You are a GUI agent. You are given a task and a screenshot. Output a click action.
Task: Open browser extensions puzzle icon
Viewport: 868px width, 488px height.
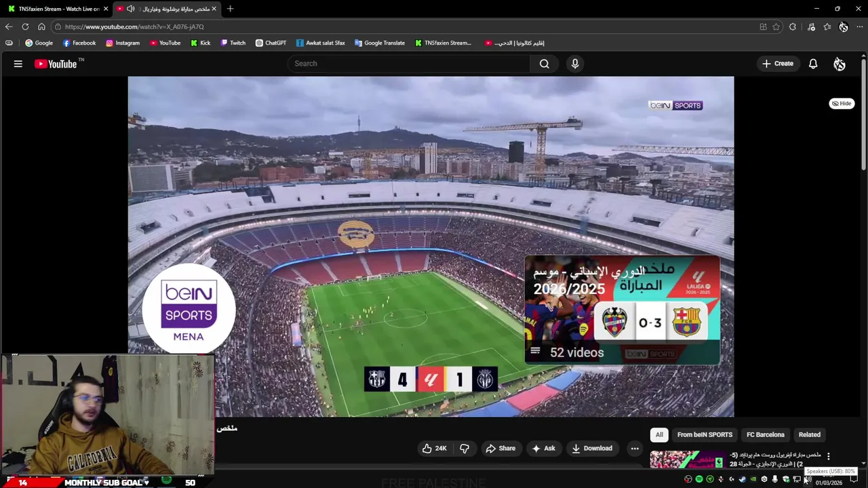(793, 26)
